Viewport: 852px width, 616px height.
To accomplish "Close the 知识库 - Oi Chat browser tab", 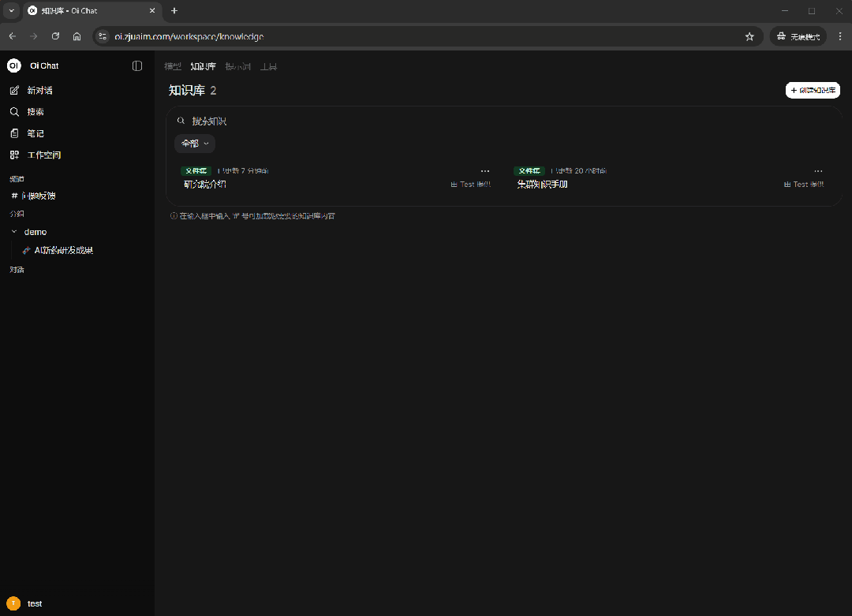I will click(152, 11).
